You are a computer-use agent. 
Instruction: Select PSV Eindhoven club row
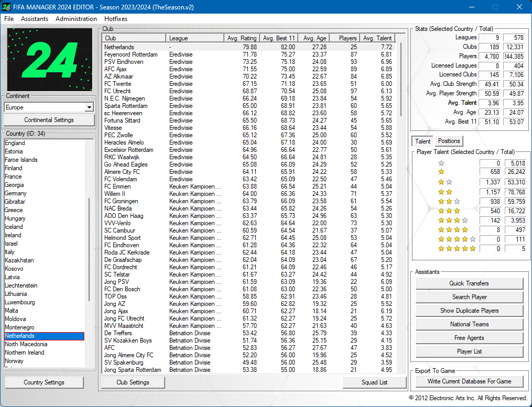pyautogui.click(x=248, y=62)
